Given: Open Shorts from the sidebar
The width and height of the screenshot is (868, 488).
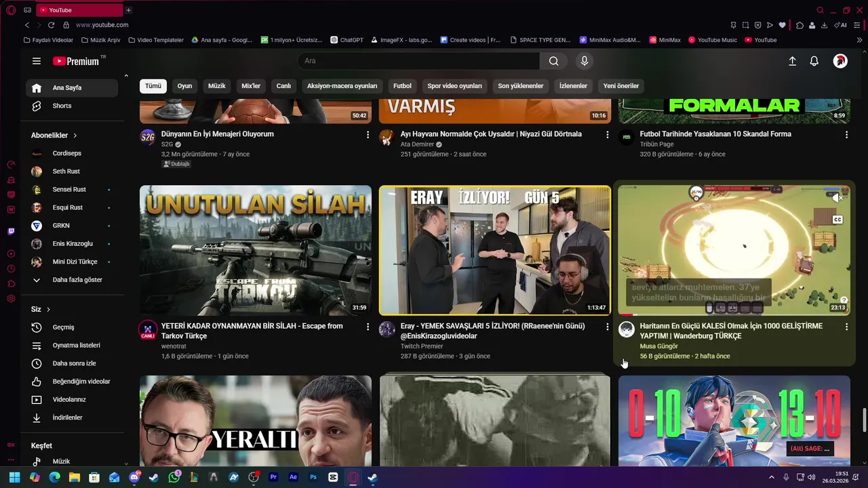Looking at the screenshot, I should (x=72, y=106).
